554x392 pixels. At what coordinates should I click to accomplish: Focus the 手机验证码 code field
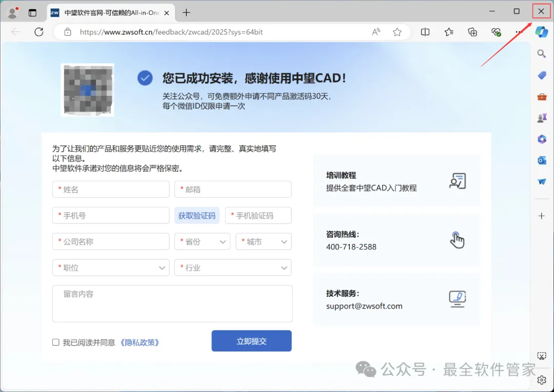[x=258, y=216]
